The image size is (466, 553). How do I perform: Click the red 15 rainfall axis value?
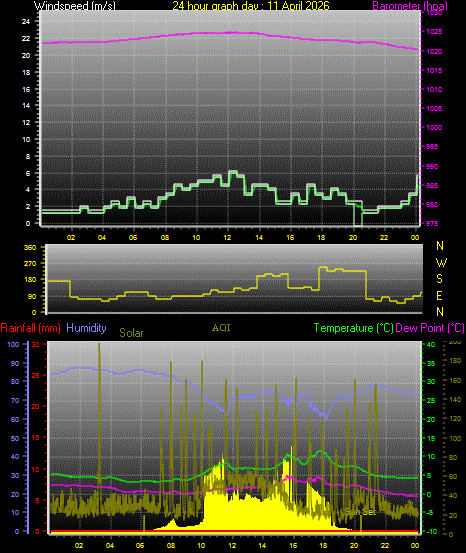coord(35,438)
